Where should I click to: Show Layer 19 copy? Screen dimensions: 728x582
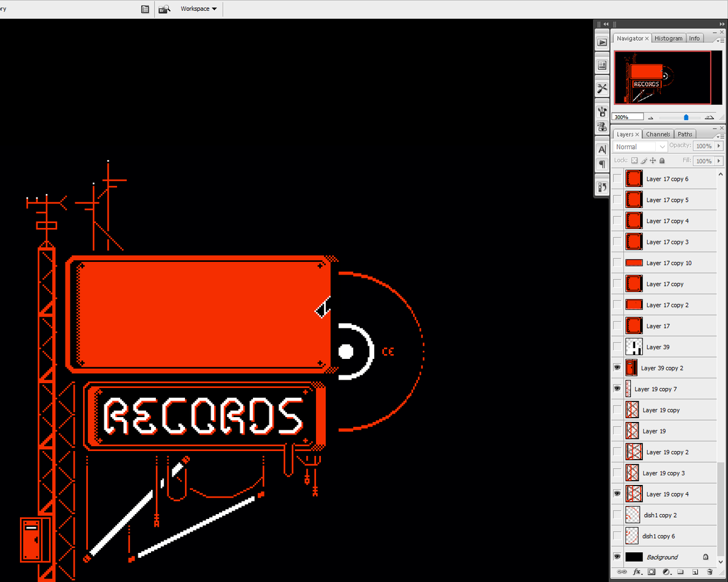pyautogui.click(x=617, y=410)
